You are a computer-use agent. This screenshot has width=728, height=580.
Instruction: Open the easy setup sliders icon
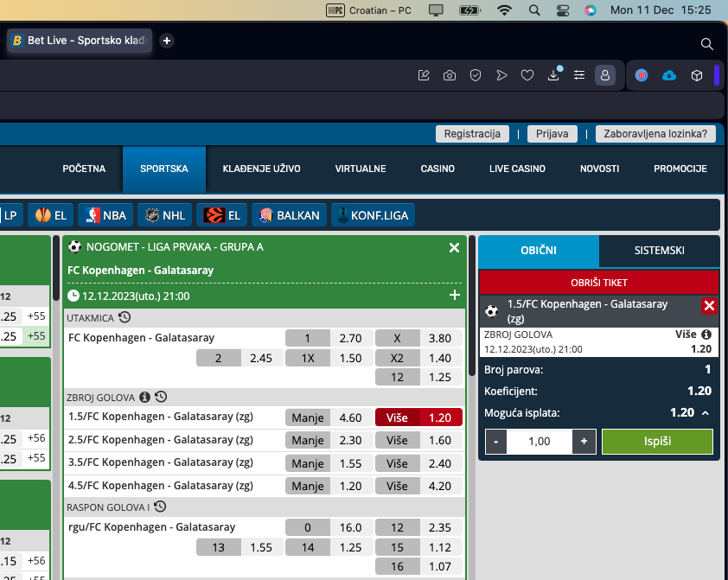(x=579, y=75)
